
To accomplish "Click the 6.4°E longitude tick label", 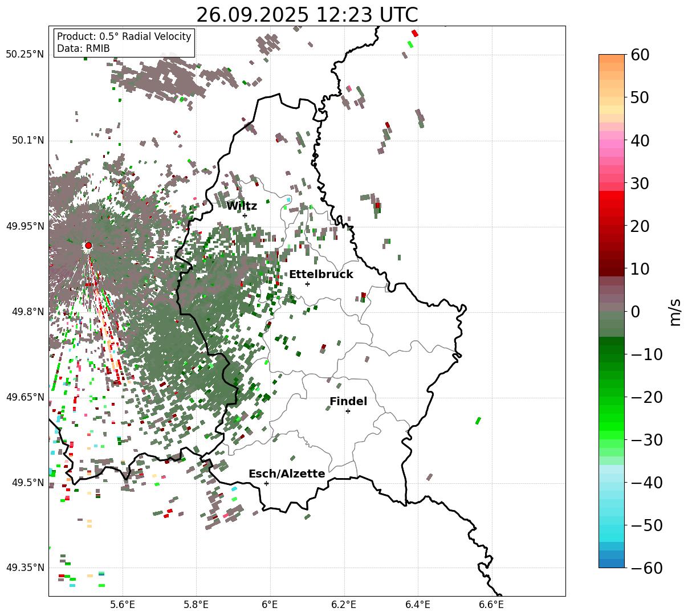I will click(x=418, y=605).
